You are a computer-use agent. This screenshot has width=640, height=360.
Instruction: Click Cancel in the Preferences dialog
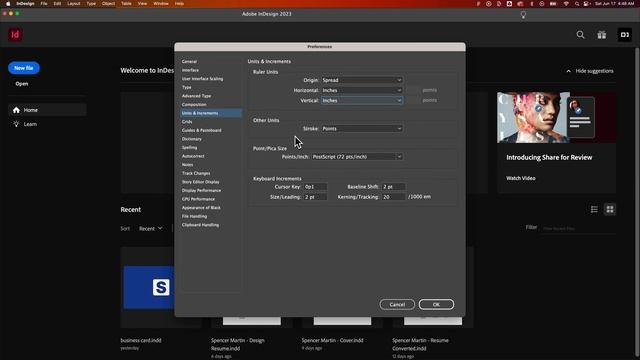pyautogui.click(x=397, y=304)
